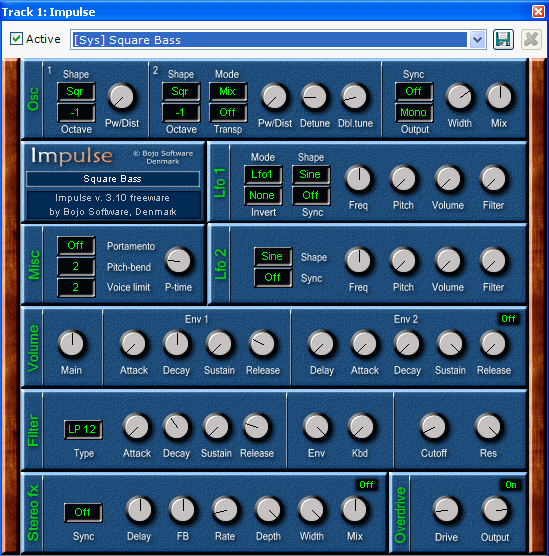
Task: Change Lfo 2 Shape Sine selector
Action: coord(273,257)
